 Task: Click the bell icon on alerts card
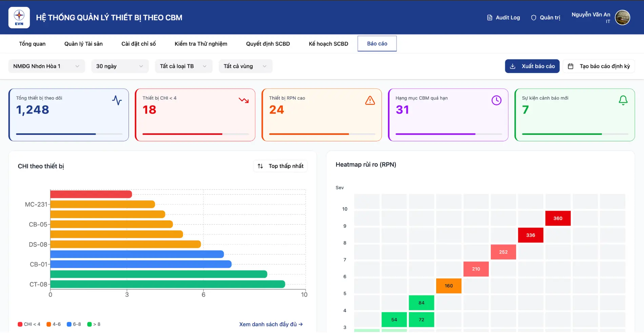tap(623, 100)
